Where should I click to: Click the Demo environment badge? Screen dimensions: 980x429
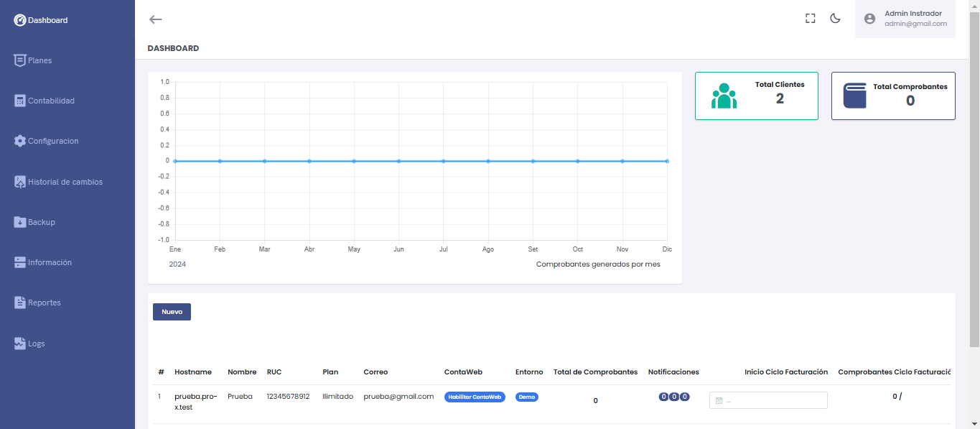pos(527,397)
